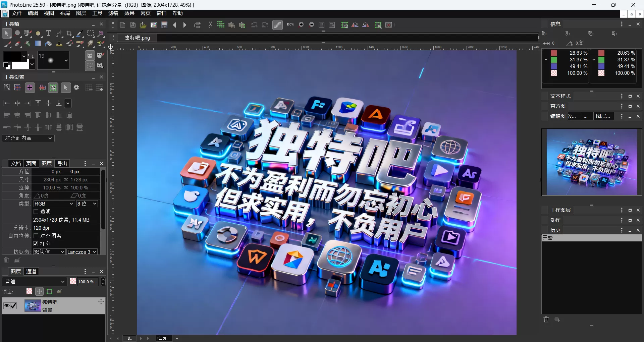Click the 独特吧 layer thumbnail
Viewport: 644px width, 342px height.
33,306
